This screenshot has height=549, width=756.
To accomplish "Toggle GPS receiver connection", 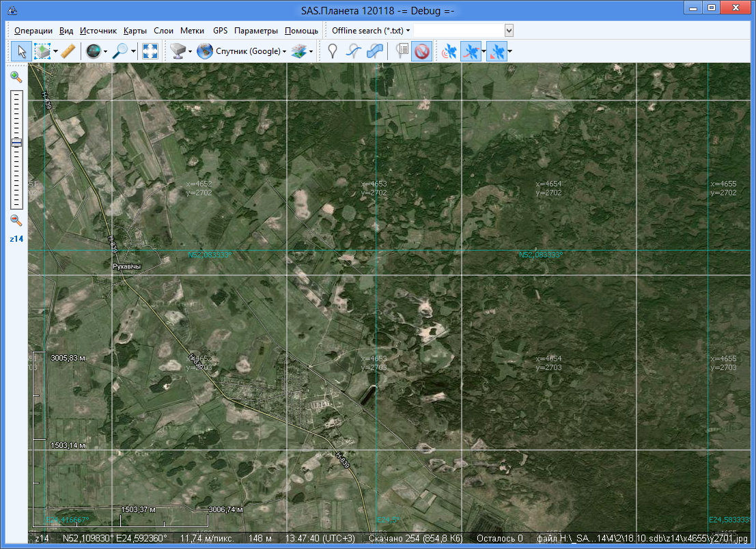I will click(449, 51).
